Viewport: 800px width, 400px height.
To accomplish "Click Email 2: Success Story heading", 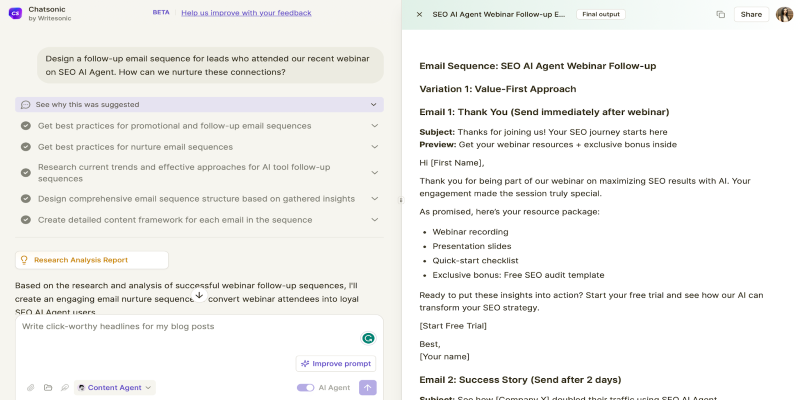I will point(520,380).
